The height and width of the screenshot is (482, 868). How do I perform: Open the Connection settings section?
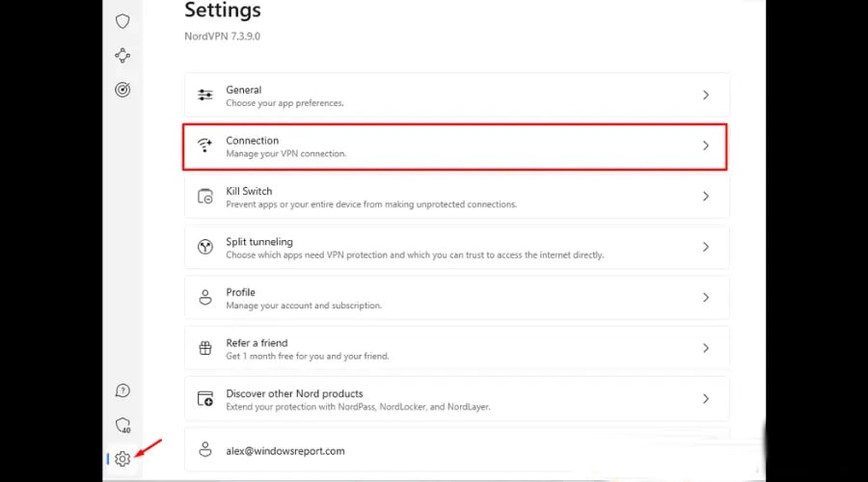(x=455, y=147)
